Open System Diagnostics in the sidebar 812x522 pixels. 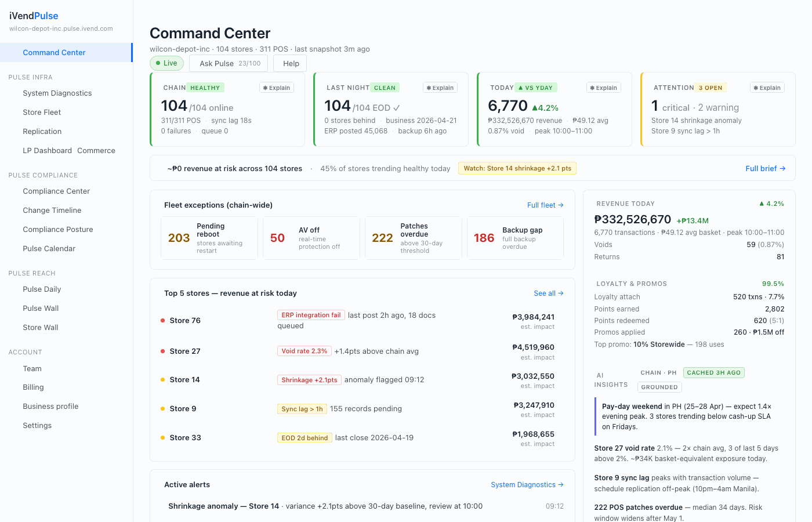tap(57, 93)
